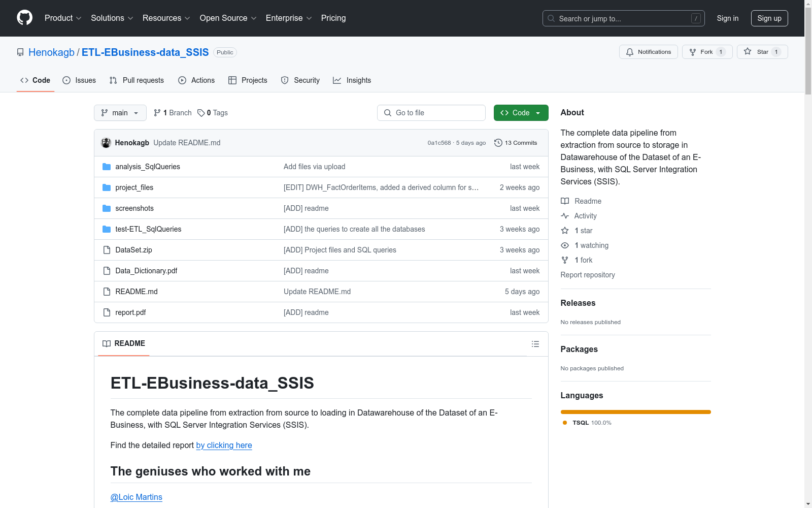Click the analysis_SqlQueries folder icon
The height and width of the screenshot is (508, 812).
(107, 167)
